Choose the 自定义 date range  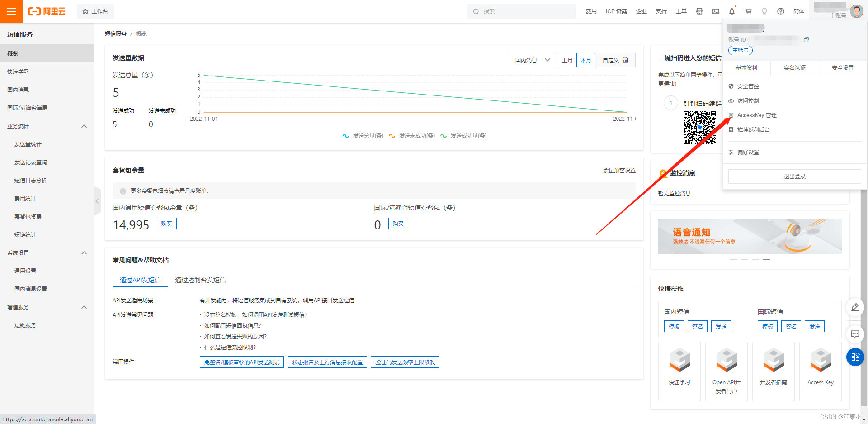(615, 60)
